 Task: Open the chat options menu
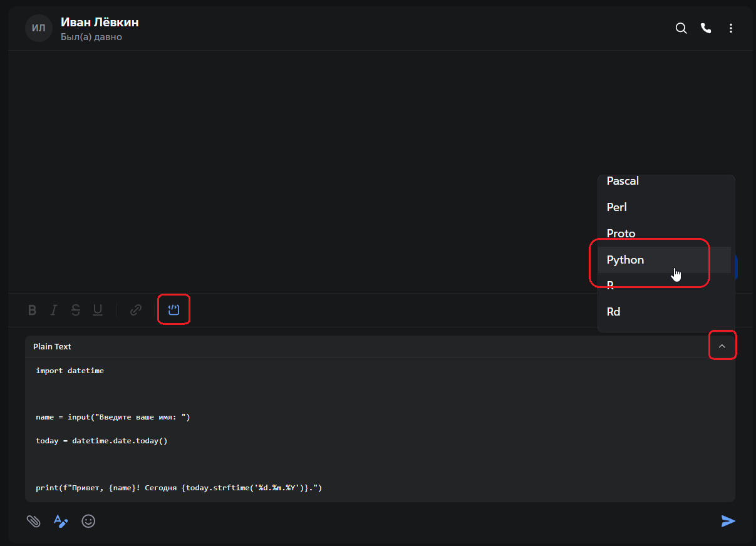tap(731, 28)
